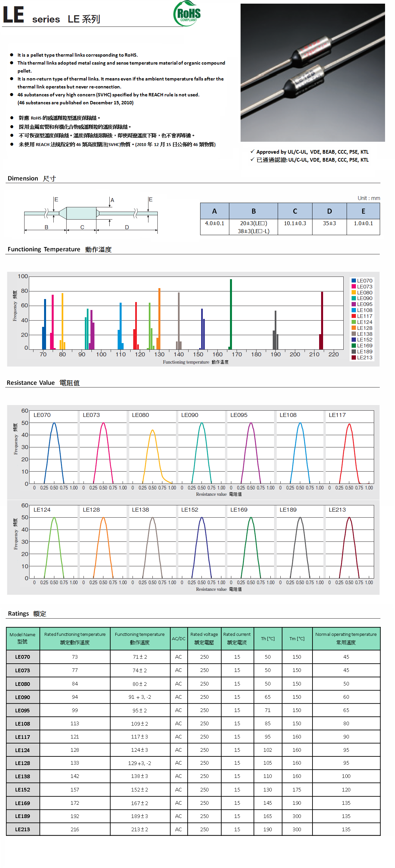
Task: Click the LE070 blue legend swatch
Action: (x=354, y=281)
